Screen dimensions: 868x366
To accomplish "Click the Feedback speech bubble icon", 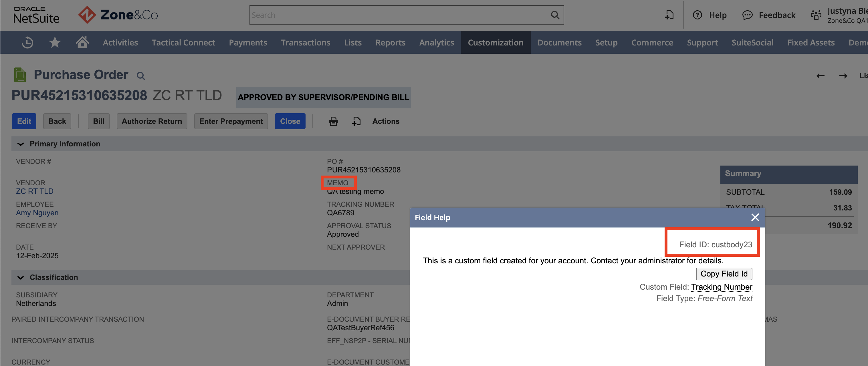I will [747, 15].
